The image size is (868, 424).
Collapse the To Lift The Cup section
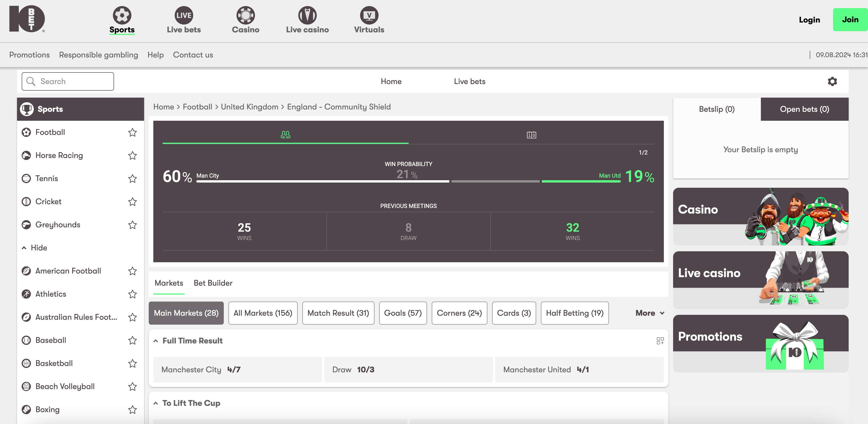(x=156, y=403)
